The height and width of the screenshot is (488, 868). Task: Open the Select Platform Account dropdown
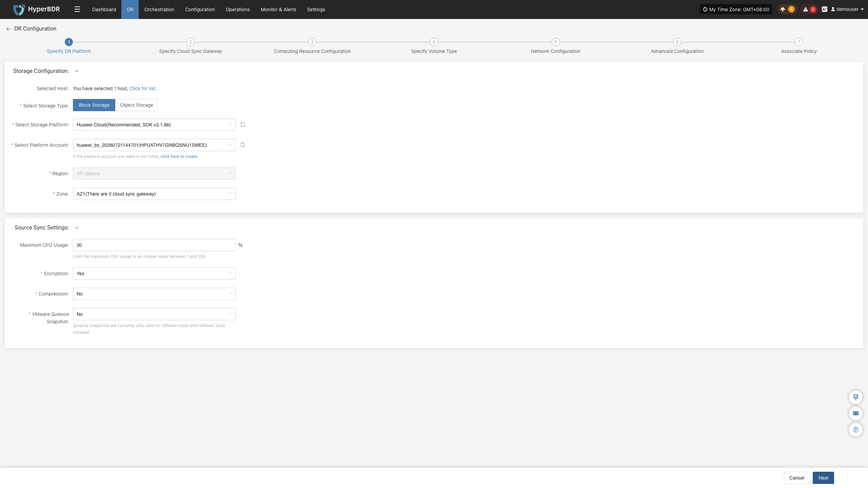pyautogui.click(x=154, y=145)
